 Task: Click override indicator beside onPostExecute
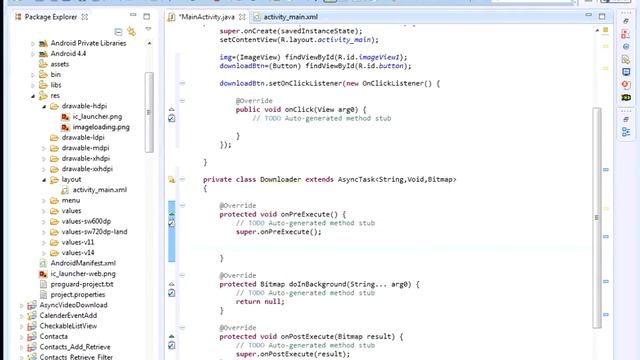[171, 336]
